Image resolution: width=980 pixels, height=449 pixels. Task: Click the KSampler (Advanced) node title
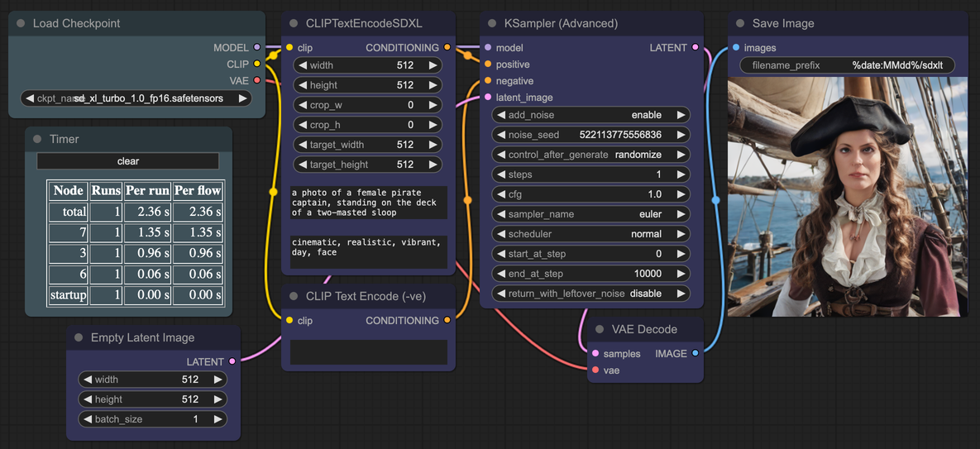(562, 24)
